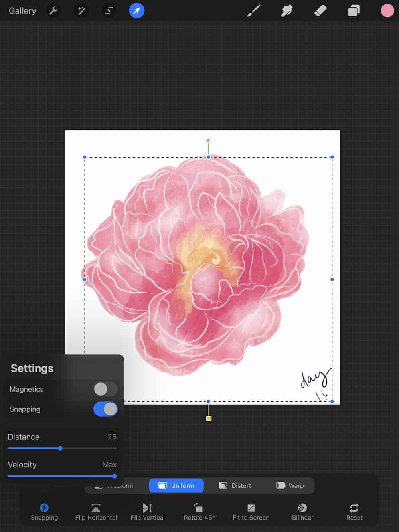Change the Bilinear interpolation setting
Viewport: 399px width, 532px height.
click(302, 511)
